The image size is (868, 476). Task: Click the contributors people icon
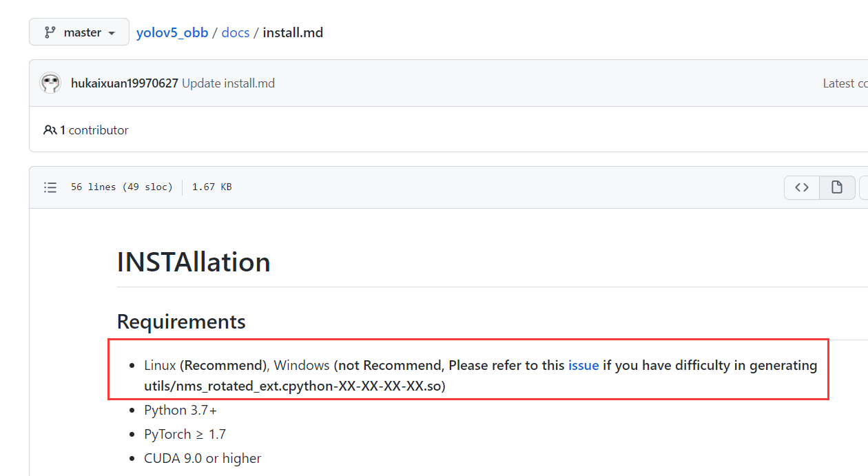(x=50, y=130)
